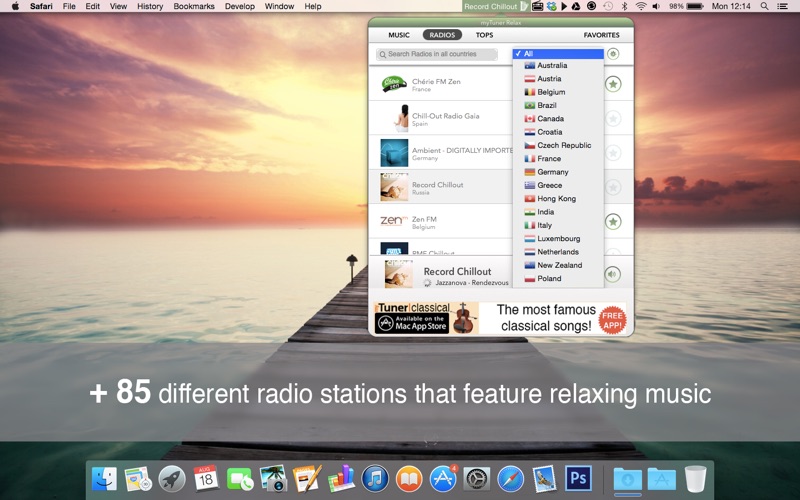Click the now-playing Record Chillout album art
The image size is (800, 500).
coord(399,274)
